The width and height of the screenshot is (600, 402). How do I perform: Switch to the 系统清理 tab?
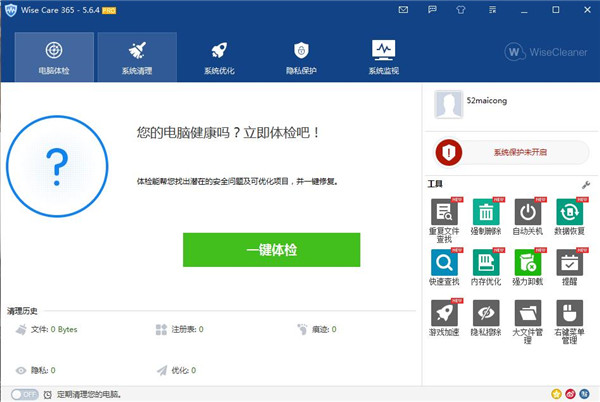[137, 57]
